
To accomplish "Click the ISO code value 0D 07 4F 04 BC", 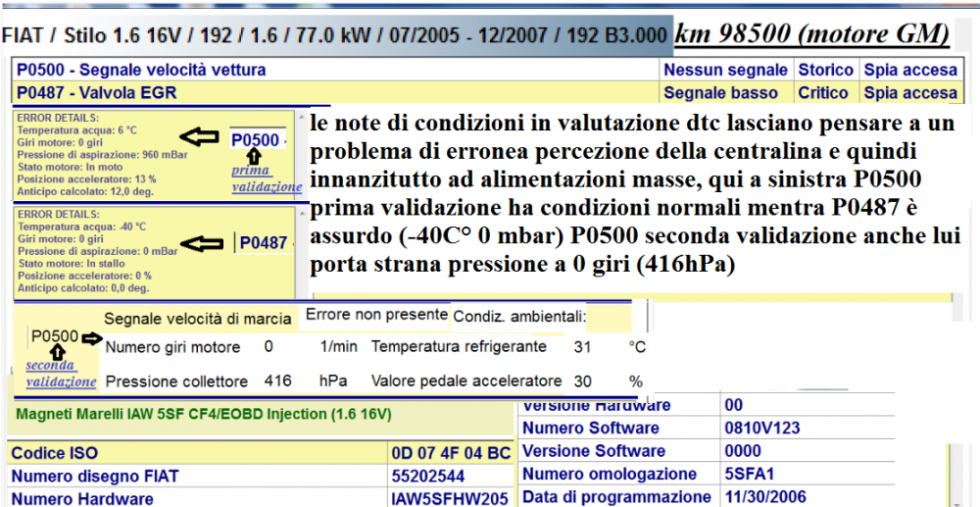I will point(451,453).
